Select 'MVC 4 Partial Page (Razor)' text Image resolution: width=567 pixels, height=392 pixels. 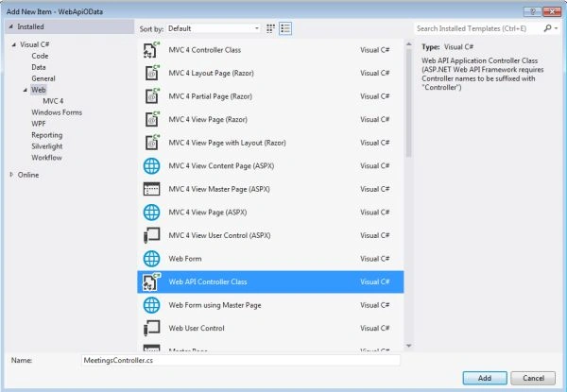[x=210, y=96]
